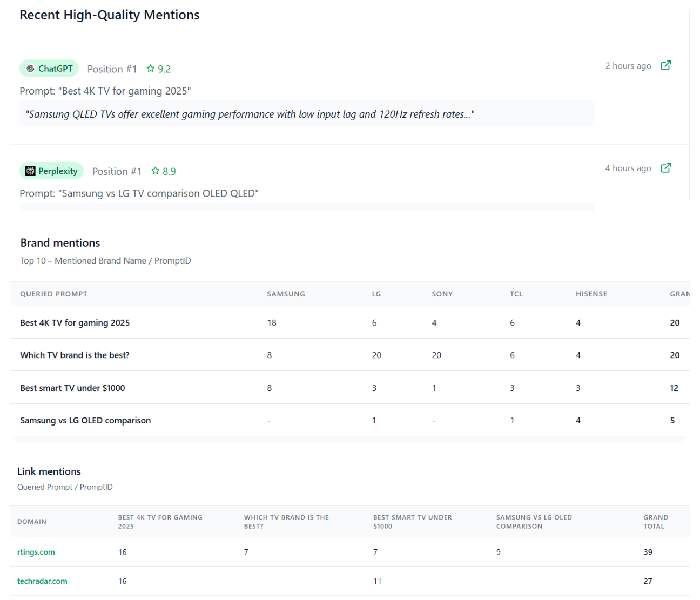The height and width of the screenshot is (600, 700).
Task: Select row 'Best 4K TV for gaming 2025'
Action: coord(349,322)
